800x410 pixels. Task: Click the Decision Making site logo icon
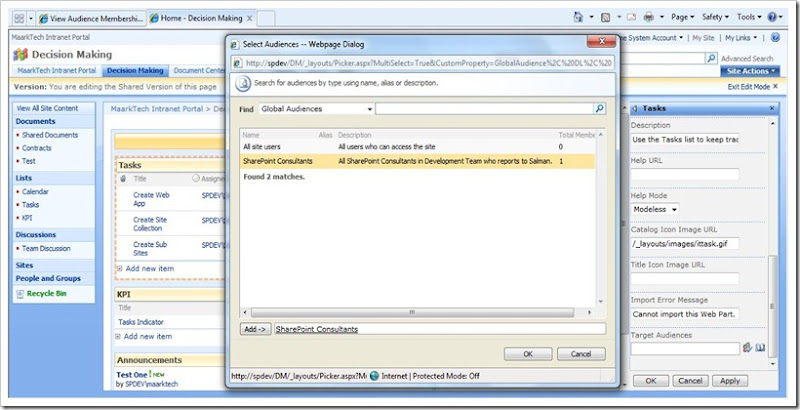(x=20, y=55)
